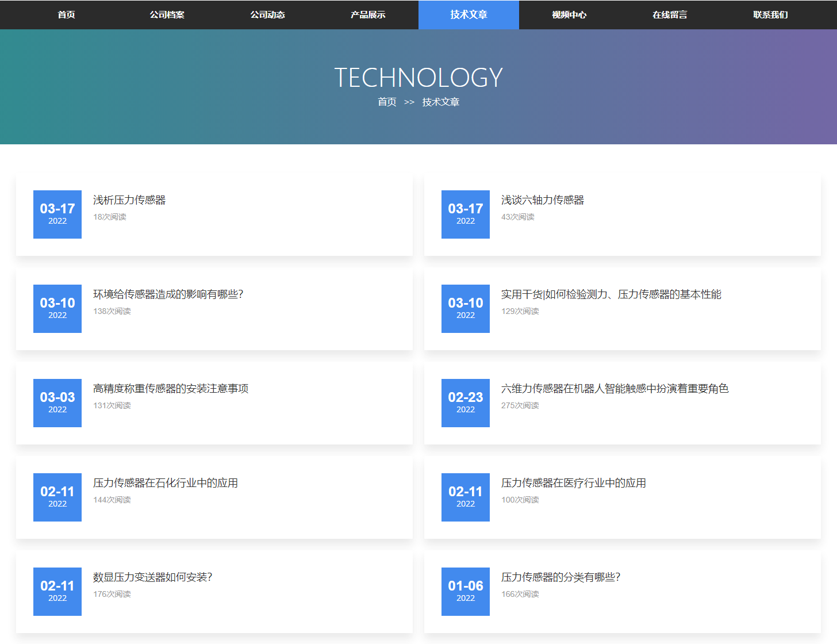
Task: Go to 公司档案 in the navigation bar
Action: point(167,15)
